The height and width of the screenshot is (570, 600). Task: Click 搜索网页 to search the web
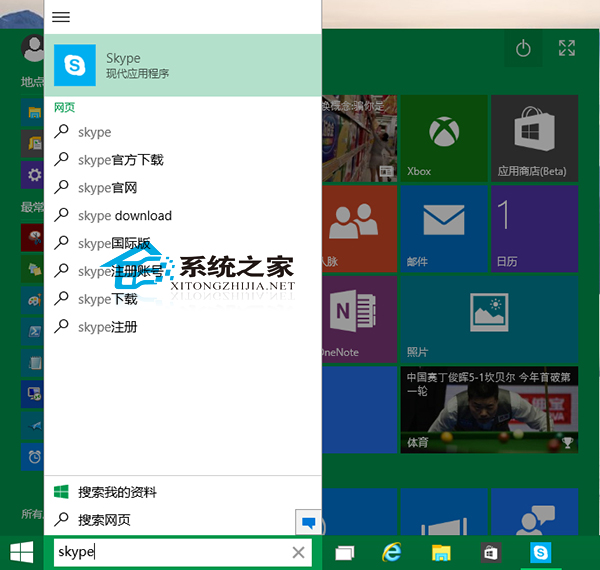pos(104,520)
